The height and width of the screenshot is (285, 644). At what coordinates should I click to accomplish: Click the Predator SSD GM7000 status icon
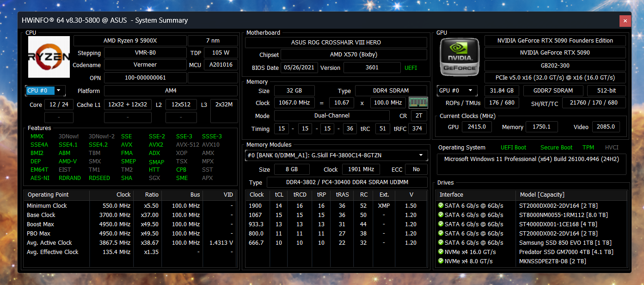(x=441, y=252)
